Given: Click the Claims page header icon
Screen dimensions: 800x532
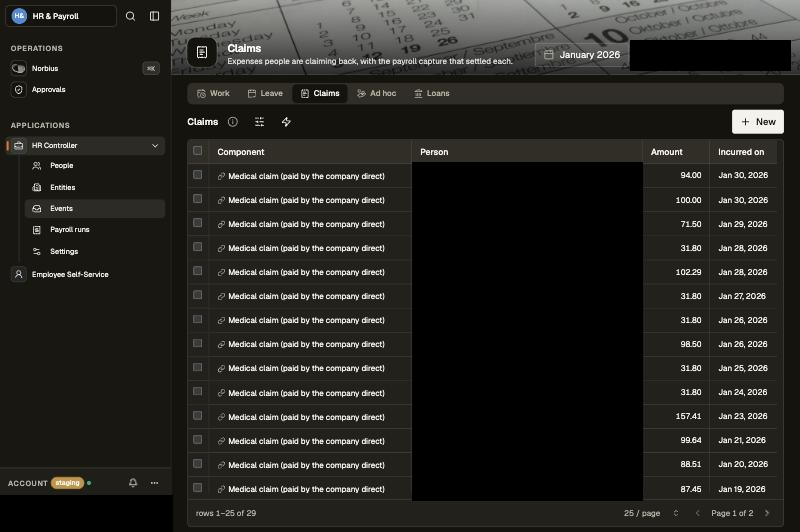Looking at the screenshot, I should 202,52.
